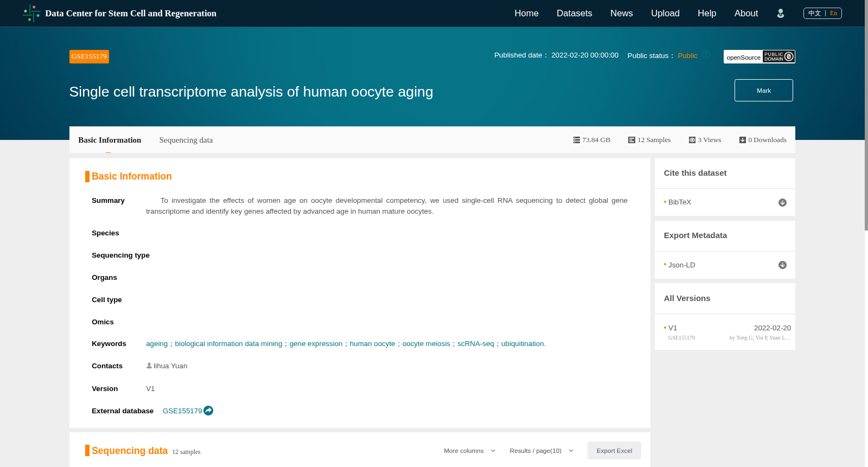Click the dataset title text
The image size is (868, 467).
tap(251, 92)
